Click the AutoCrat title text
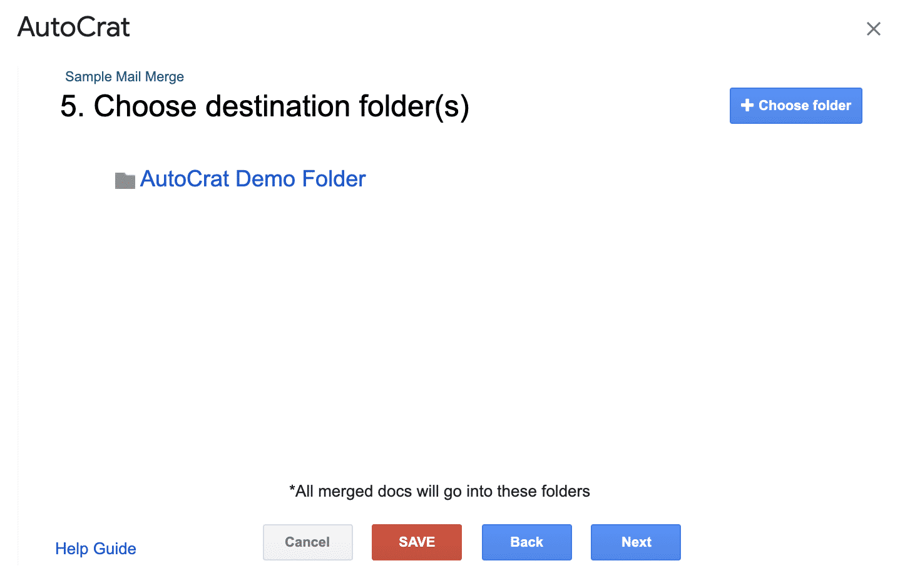This screenshot has width=905, height=588. point(74,28)
